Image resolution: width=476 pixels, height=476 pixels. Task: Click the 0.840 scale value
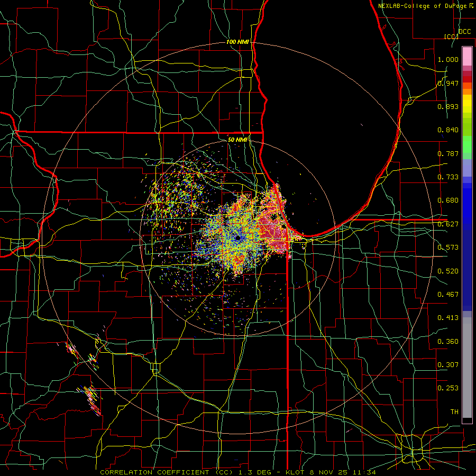pyautogui.click(x=448, y=130)
